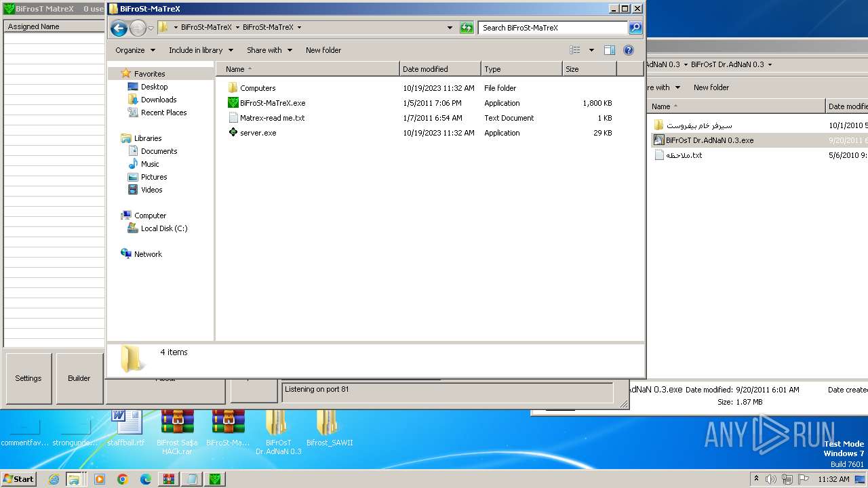
Task: Open Desktop in navigation pane
Action: [x=154, y=87]
